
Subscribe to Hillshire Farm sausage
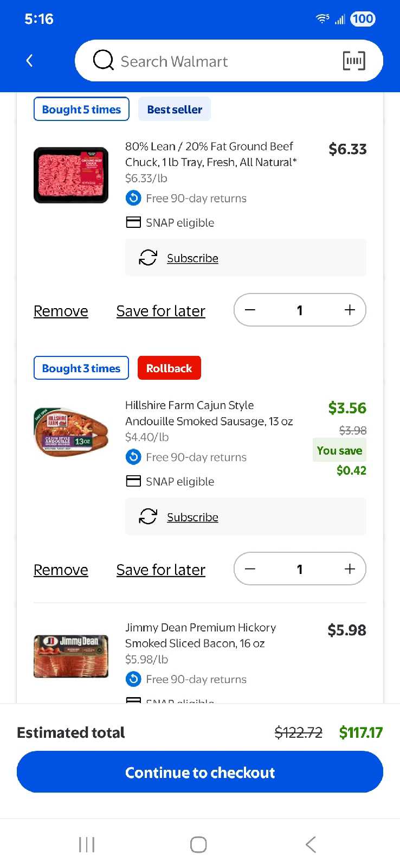click(x=192, y=517)
